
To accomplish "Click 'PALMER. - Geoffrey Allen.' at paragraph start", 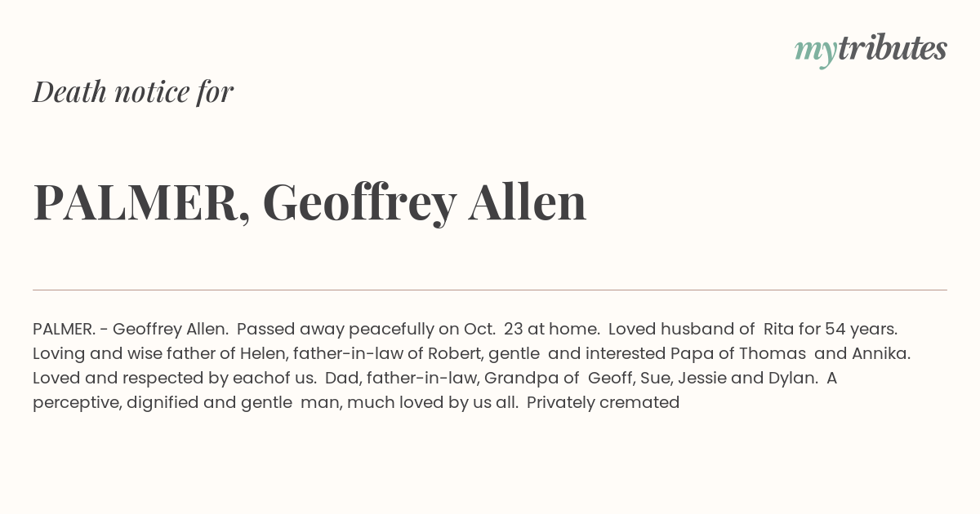I will 131,330.
